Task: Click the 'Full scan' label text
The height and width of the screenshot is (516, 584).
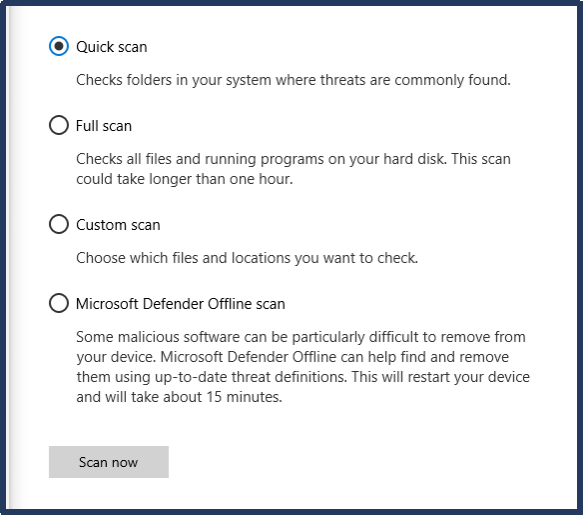Action: 104,126
